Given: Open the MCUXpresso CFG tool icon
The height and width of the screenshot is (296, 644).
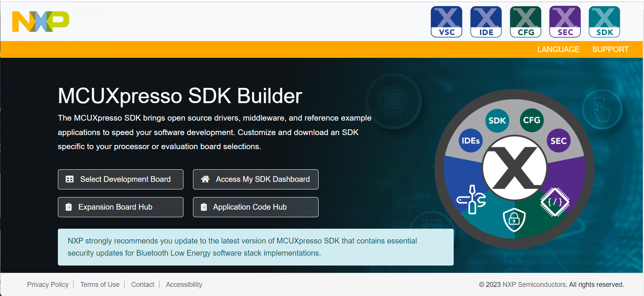Looking at the screenshot, I should [526, 22].
